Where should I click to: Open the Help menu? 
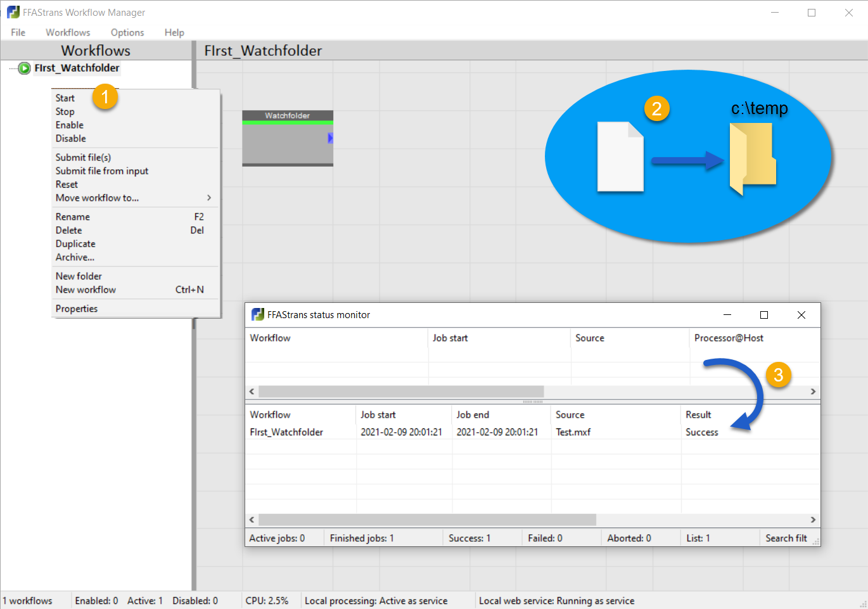point(174,32)
